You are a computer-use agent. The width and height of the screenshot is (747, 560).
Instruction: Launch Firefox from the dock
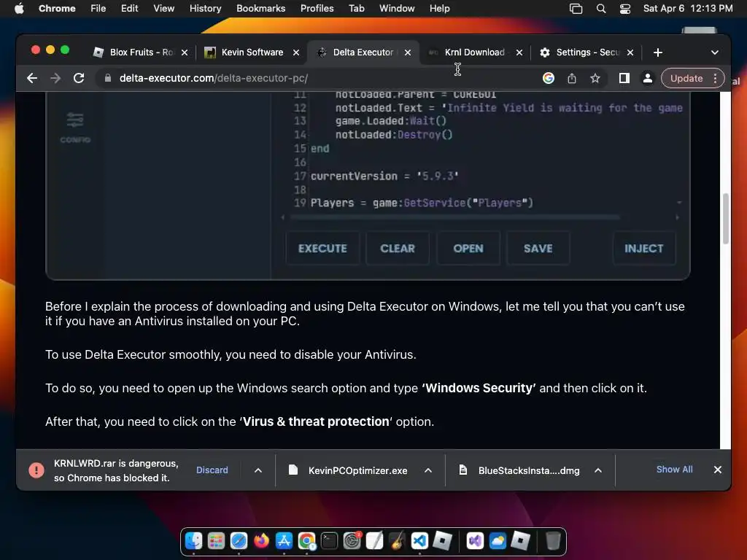(x=261, y=541)
